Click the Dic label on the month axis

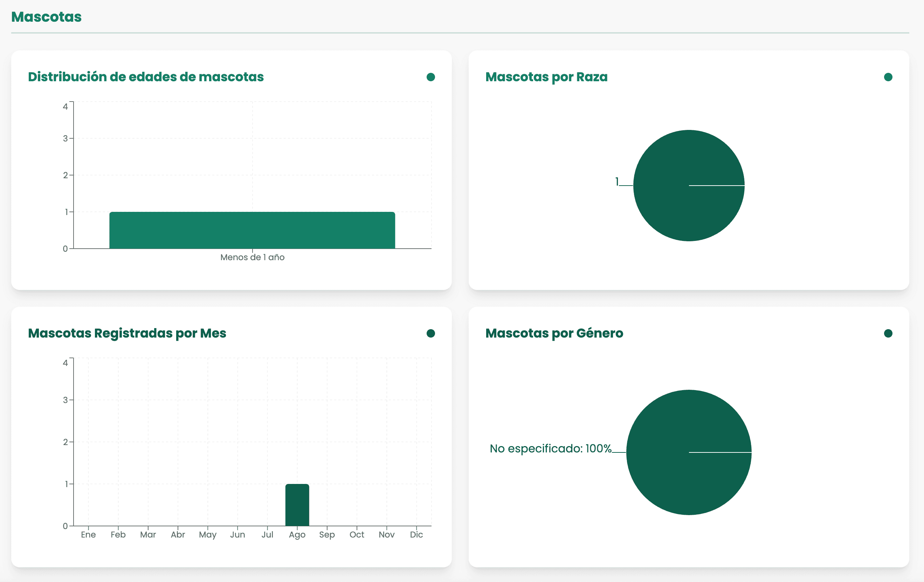tap(416, 535)
